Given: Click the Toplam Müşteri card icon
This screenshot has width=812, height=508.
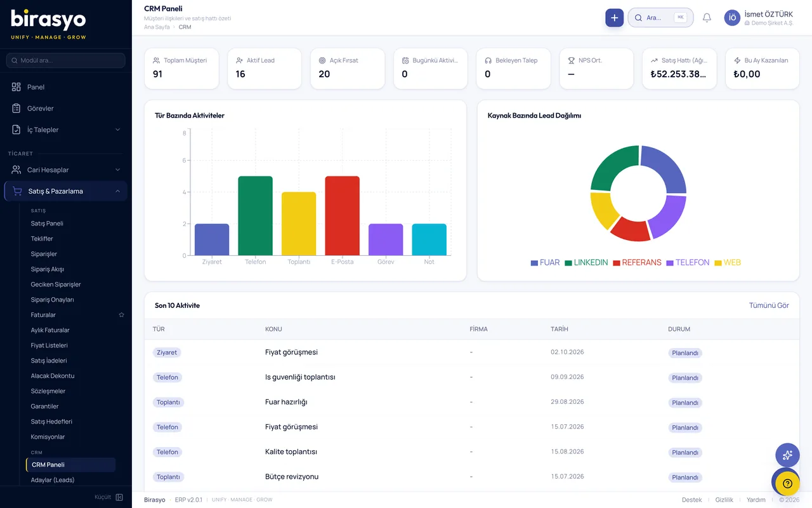Looking at the screenshot, I should (156, 60).
